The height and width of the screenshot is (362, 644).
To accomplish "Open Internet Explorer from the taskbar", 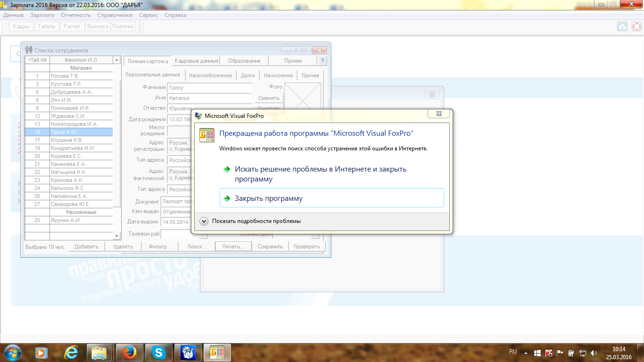I will 71,352.
